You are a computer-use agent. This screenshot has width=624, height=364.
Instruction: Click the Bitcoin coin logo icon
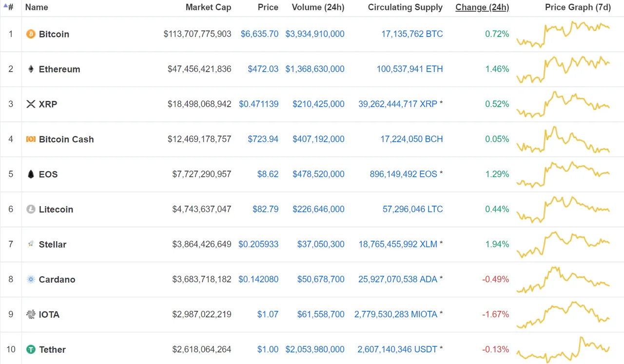point(31,34)
